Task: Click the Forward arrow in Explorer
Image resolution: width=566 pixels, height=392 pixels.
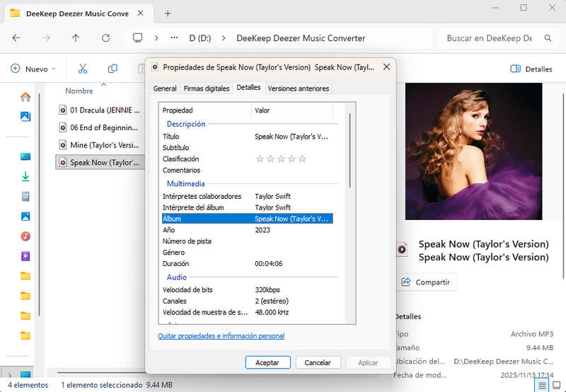Action: [46, 38]
